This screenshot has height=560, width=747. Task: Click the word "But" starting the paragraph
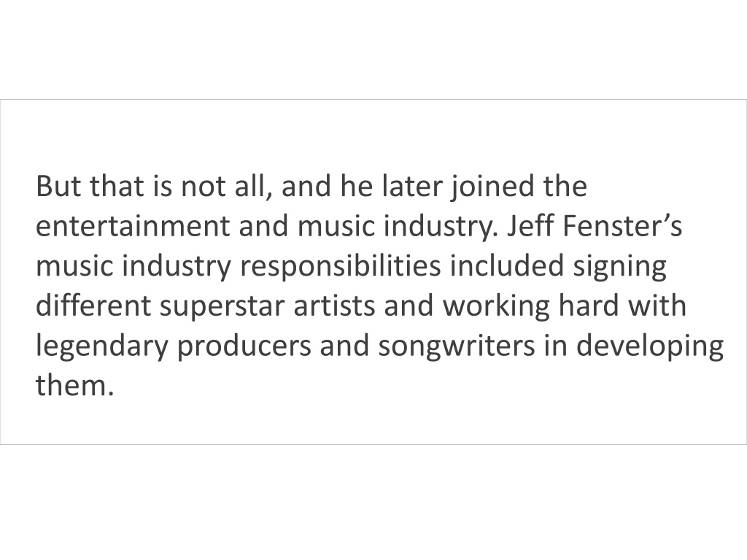(x=58, y=186)
